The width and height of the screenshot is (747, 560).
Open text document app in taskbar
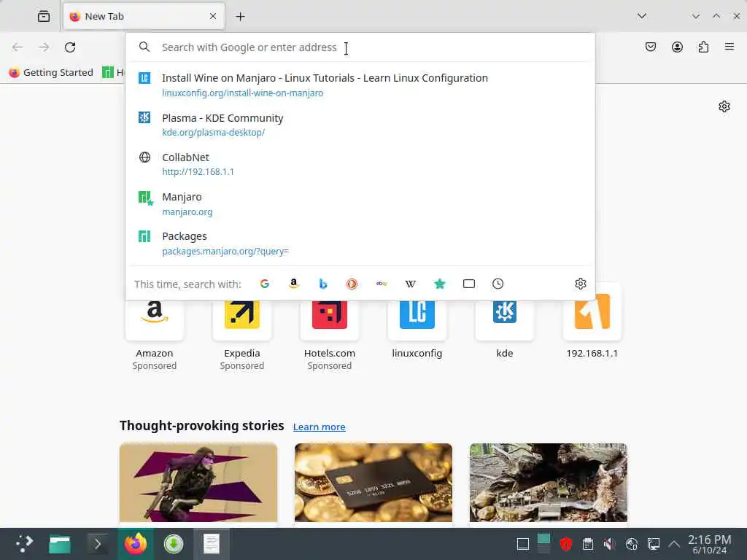click(211, 544)
